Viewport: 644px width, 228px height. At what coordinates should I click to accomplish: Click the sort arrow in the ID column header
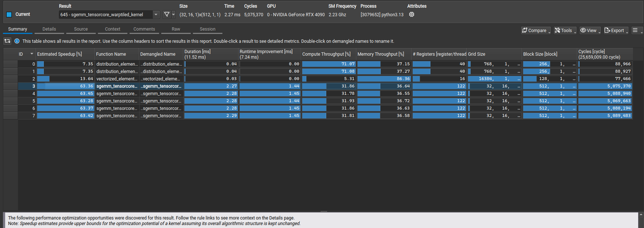point(32,54)
